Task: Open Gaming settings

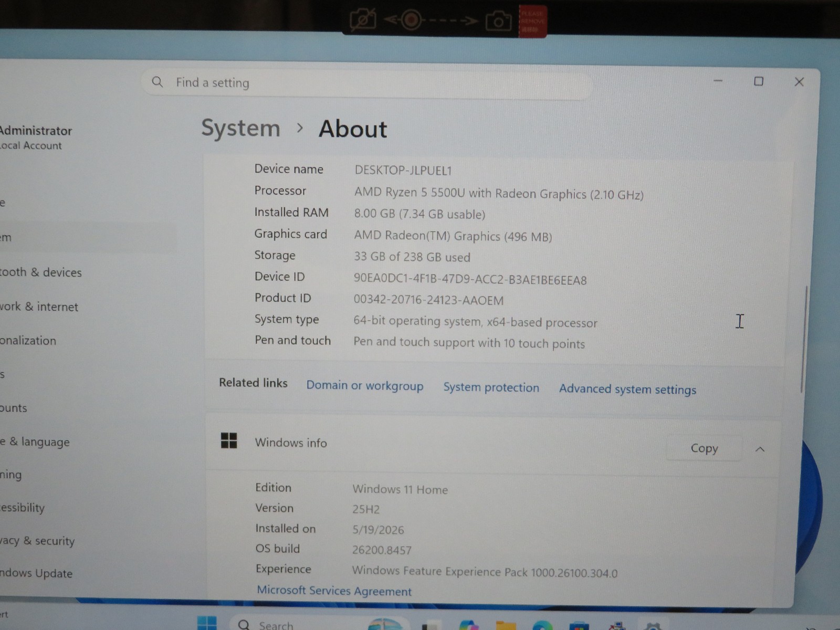Action: (11, 475)
